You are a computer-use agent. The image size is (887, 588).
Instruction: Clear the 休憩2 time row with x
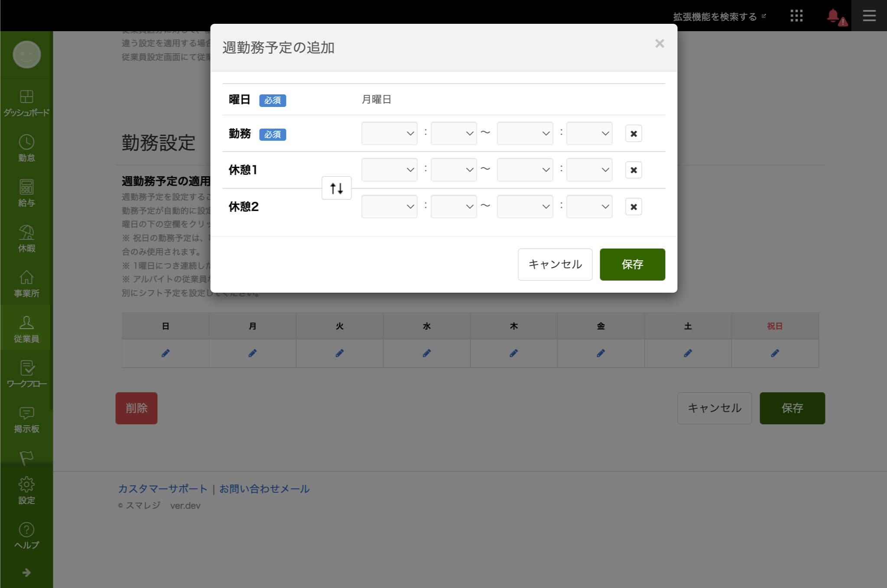[x=634, y=207]
